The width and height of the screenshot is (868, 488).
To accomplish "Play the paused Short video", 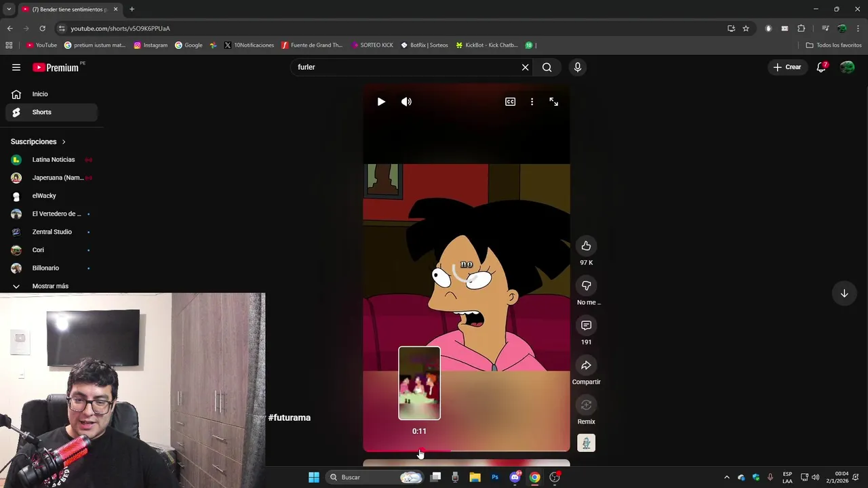I will (381, 102).
